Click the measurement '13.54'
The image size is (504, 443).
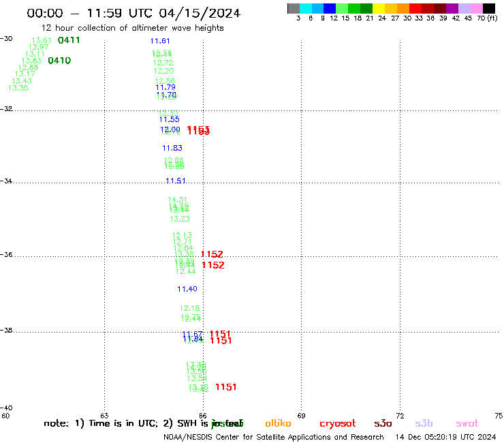coord(197,378)
